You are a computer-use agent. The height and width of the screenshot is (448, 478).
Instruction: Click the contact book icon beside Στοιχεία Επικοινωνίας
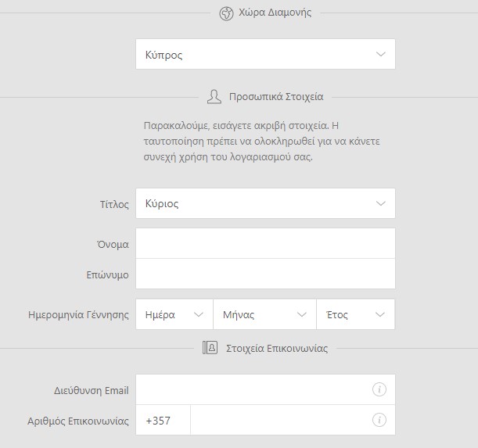pyautogui.click(x=210, y=348)
